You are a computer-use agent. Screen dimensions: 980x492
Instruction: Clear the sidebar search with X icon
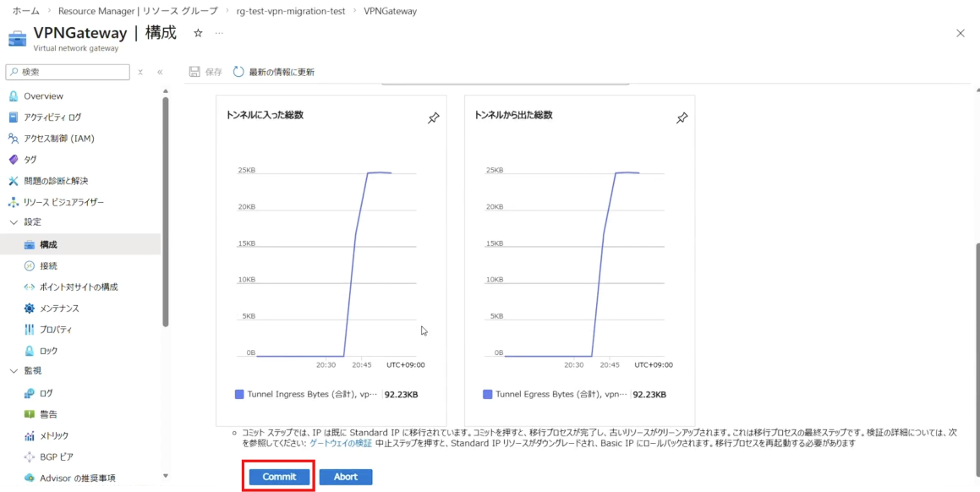click(x=140, y=72)
